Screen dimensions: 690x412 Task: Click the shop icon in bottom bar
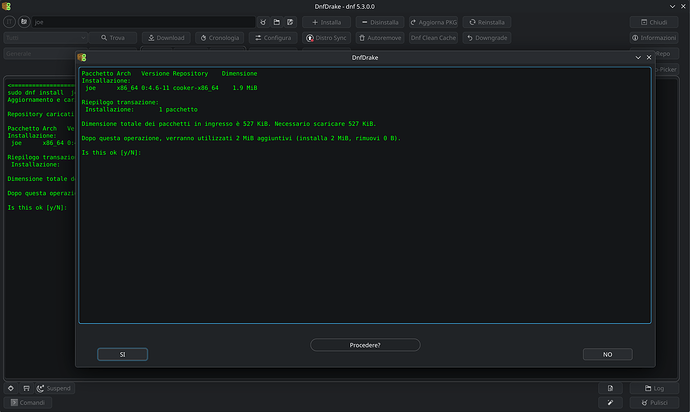(x=26, y=388)
